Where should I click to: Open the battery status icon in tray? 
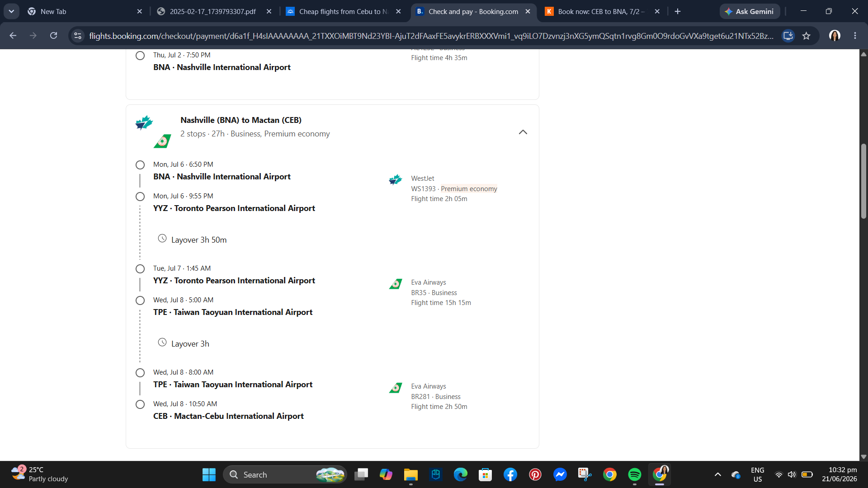[807, 474]
